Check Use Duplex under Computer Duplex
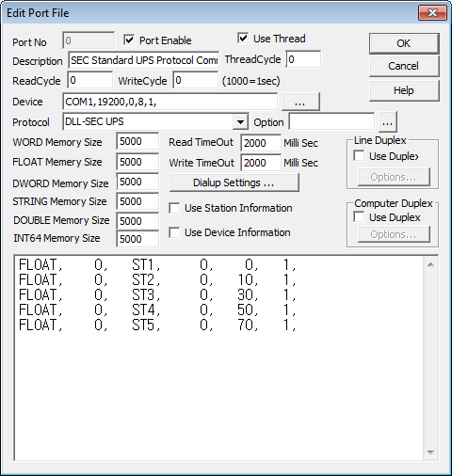The height and width of the screenshot is (476, 452). pyautogui.click(x=359, y=217)
